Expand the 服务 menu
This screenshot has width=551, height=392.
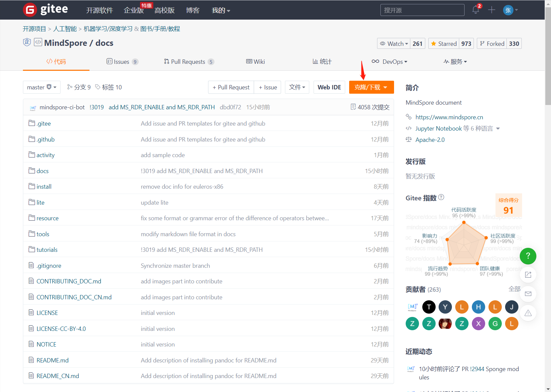(455, 61)
